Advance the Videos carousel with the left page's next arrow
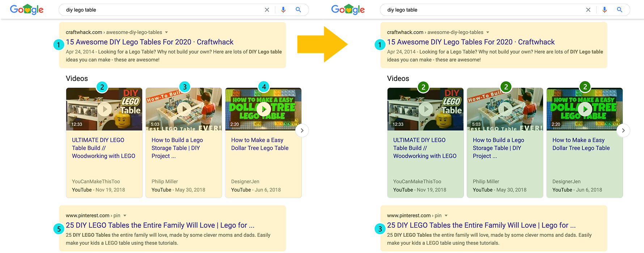The width and height of the screenshot is (644, 253). pos(302,130)
